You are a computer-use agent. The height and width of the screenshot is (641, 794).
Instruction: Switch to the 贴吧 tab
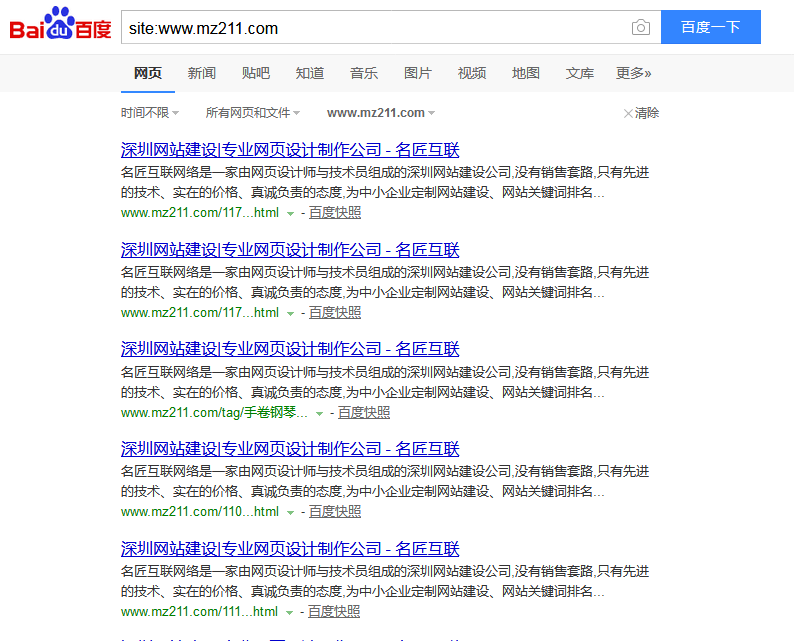255,73
